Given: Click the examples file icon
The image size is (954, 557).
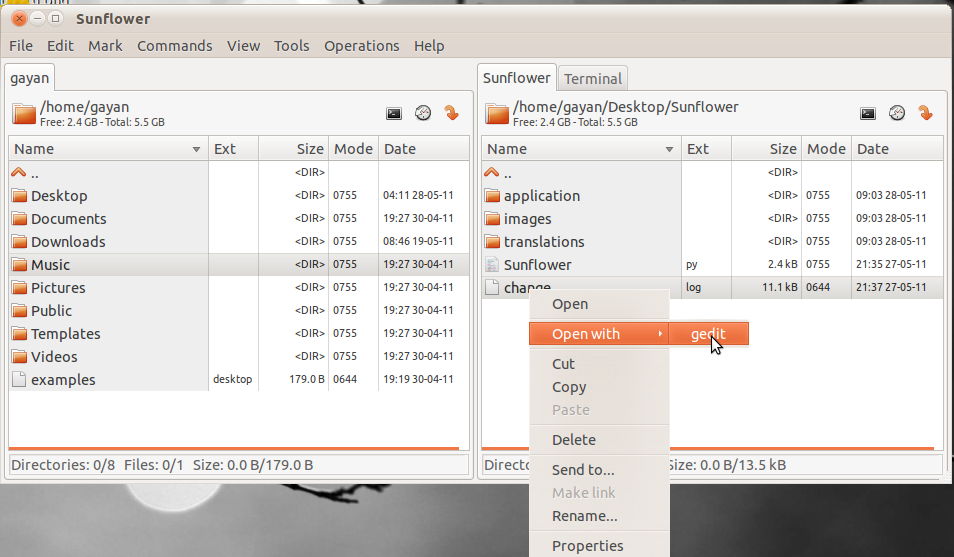Looking at the screenshot, I should [x=19, y=379].
